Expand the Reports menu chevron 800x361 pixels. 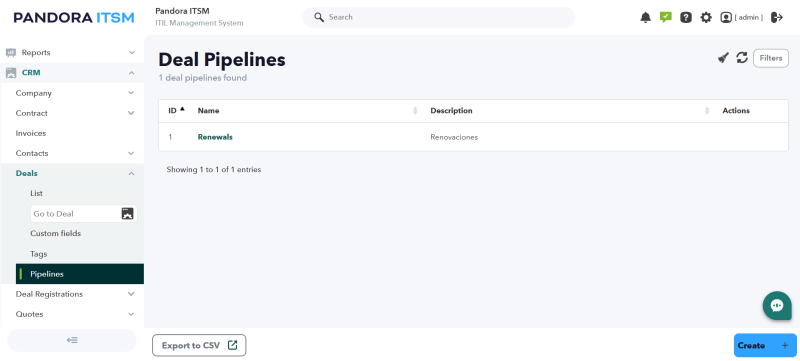pos(132,53)
